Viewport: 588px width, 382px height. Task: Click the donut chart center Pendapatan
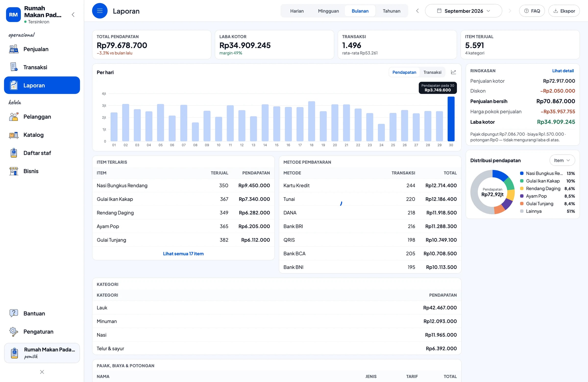(x=492, y=192)
